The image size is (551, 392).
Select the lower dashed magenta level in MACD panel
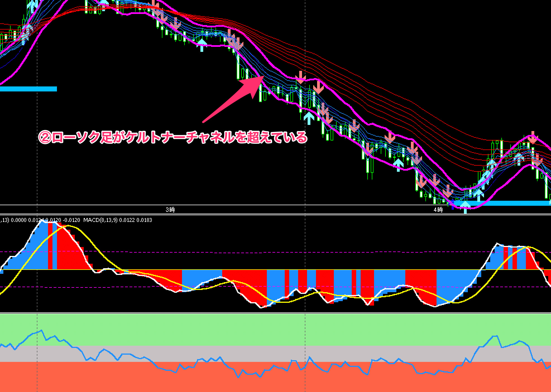[x=275, y=287]
